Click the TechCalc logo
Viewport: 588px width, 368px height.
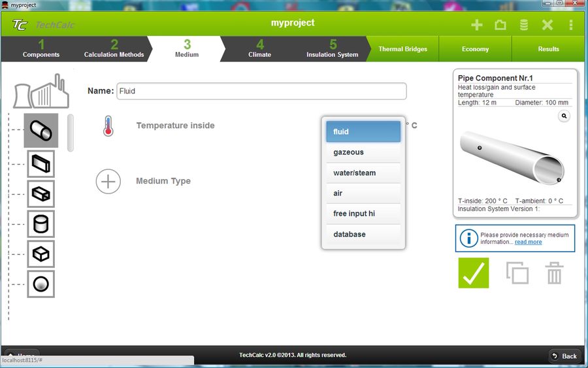pos(42,25)
